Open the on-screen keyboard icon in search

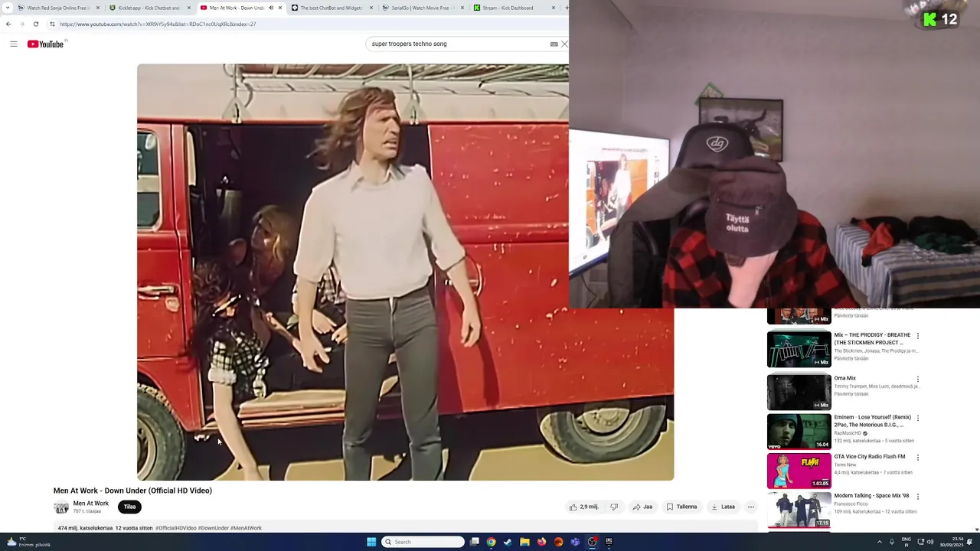(x=554, y=44)
